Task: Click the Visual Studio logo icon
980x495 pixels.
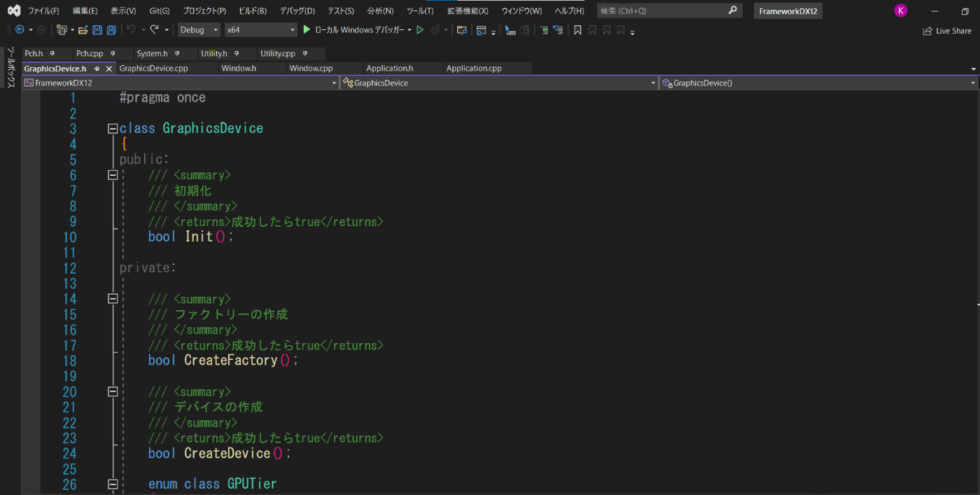Action: point(14,11)
